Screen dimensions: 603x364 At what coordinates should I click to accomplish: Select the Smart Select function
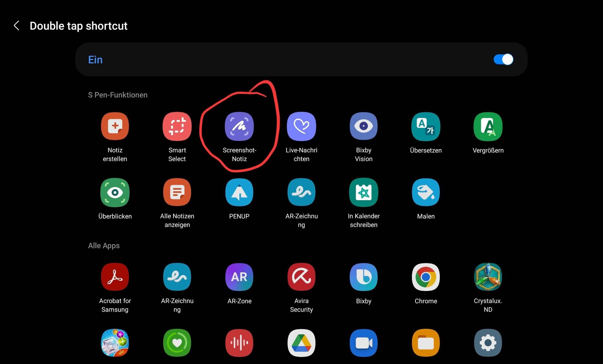[x=177, y=126]
